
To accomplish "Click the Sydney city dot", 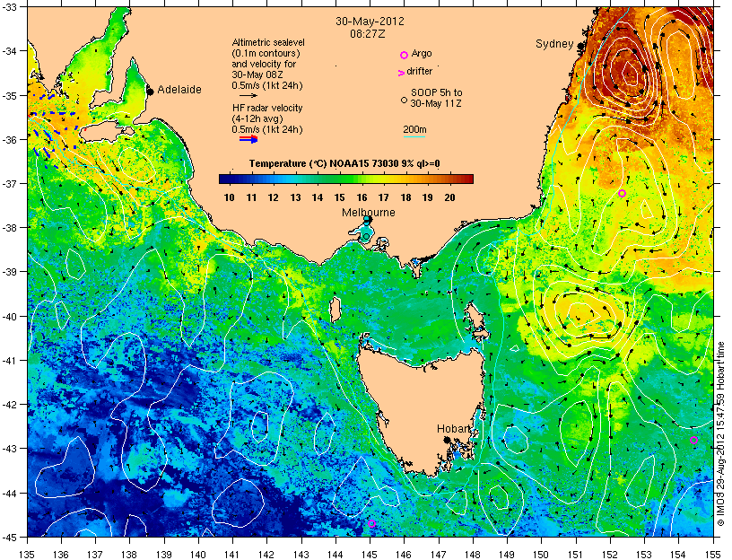I will [x=580, y=46].
